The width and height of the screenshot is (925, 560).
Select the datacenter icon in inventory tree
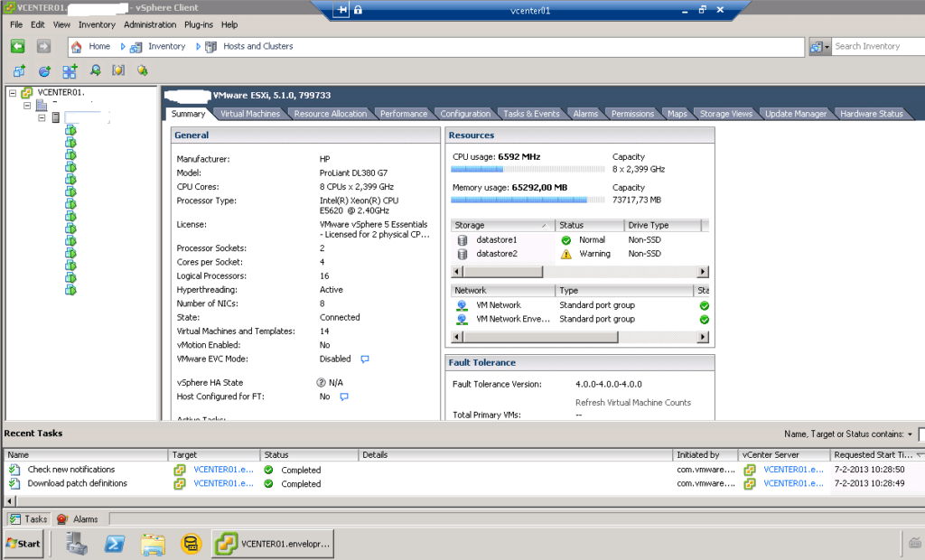pyautogui.click(x=42, y=105)
